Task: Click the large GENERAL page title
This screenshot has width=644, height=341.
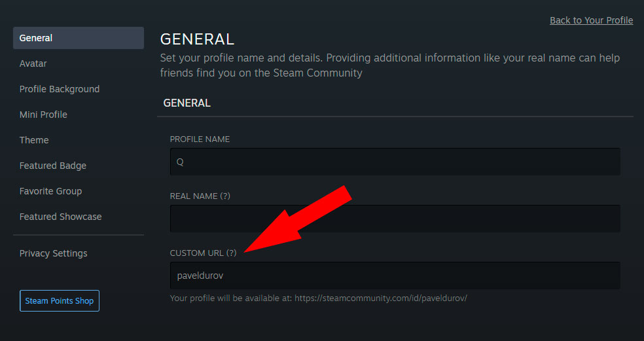Action: (197, 39)
